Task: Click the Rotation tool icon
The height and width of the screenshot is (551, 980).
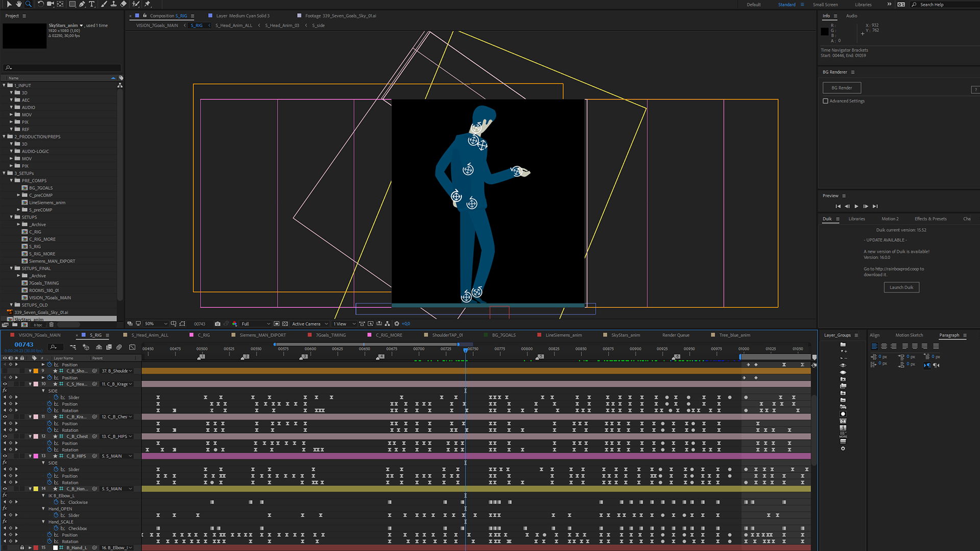Action: 40,4
